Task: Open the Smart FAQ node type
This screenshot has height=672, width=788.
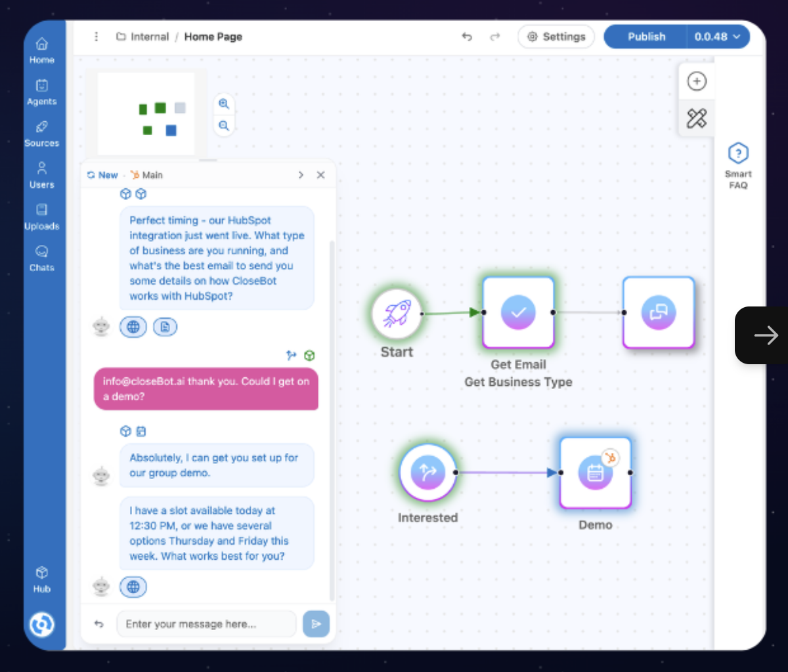Action: (x=738, y=166)
